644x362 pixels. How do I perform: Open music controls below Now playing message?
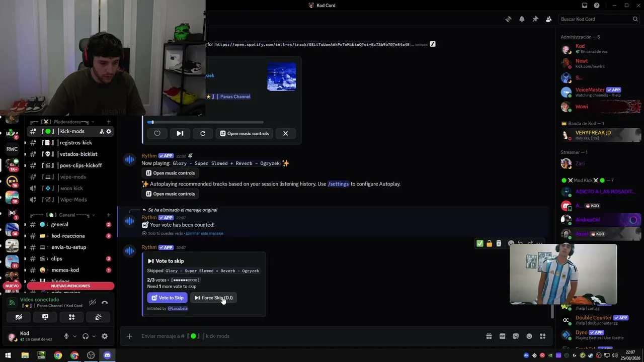pyautogui.click(x=170, y=173)
